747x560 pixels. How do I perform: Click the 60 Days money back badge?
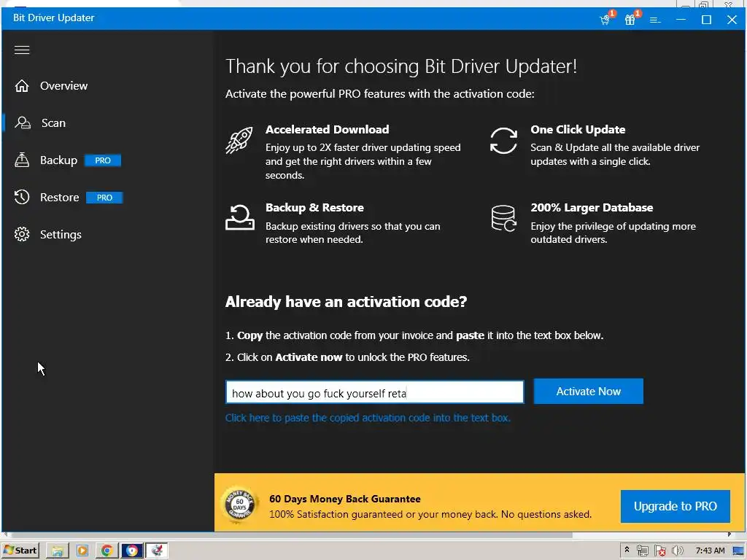pos(239,505)
